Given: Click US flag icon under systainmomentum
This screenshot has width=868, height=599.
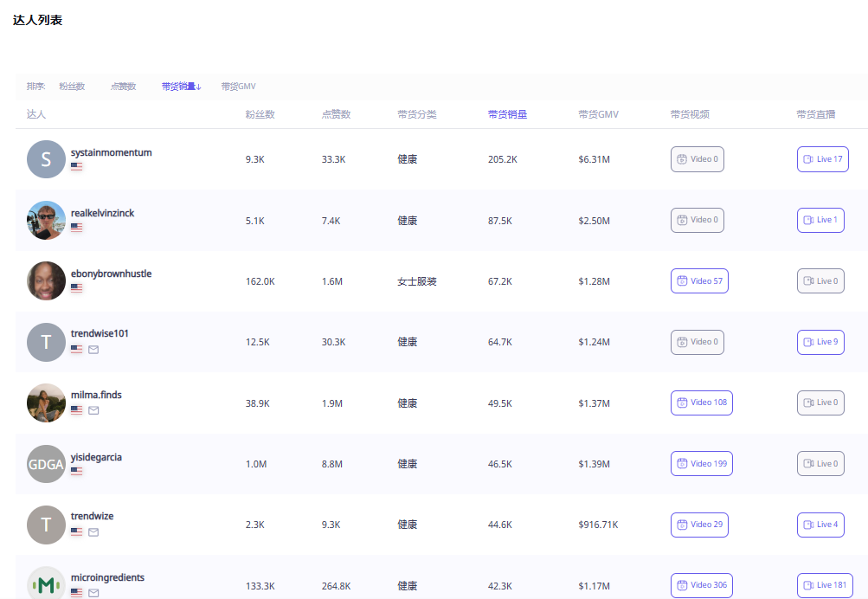Looking at the screenshot, I should (x=77, y=166).
